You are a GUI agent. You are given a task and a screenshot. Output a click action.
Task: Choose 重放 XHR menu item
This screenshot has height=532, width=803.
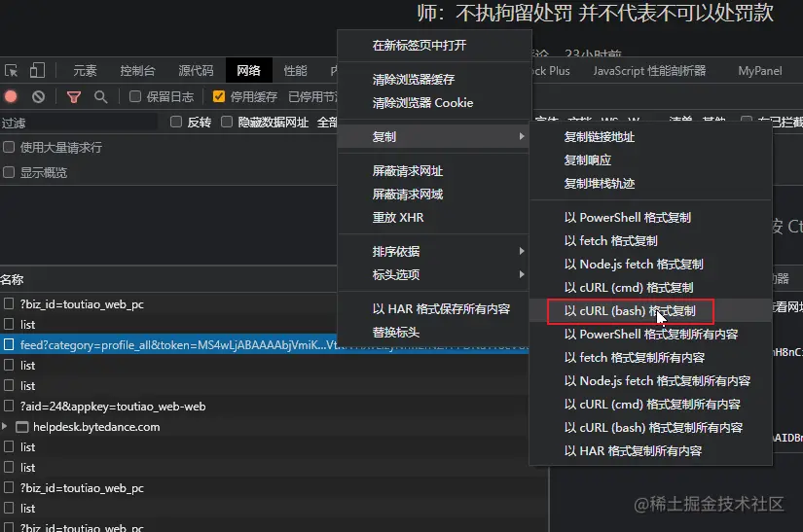pos(433,218)
